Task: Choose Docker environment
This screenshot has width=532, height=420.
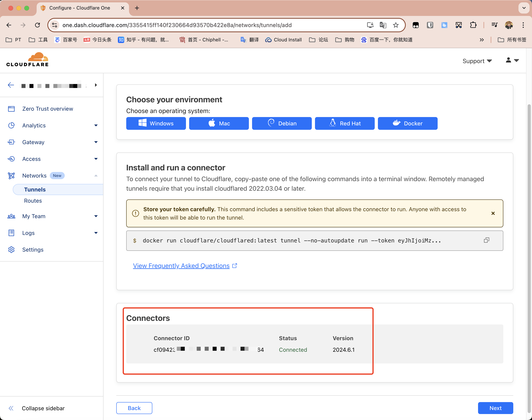Action: pyautogui.click(x=408, y=123)
